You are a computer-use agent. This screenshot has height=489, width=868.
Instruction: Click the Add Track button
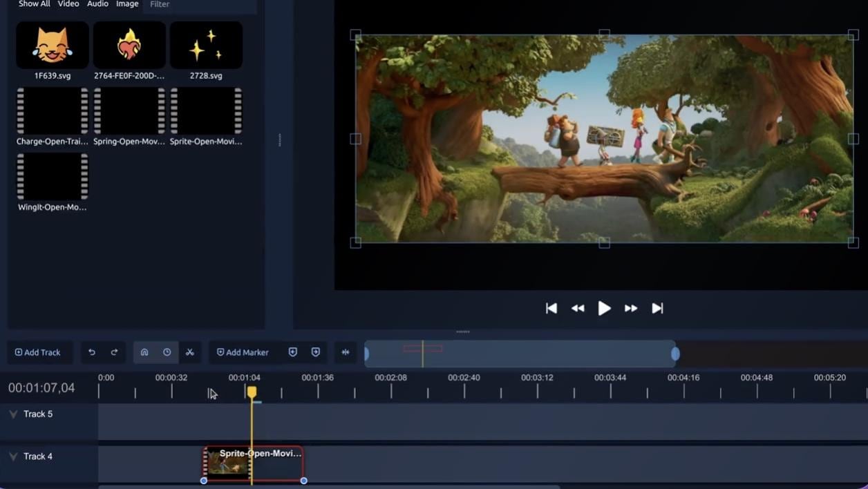click(x=39, y=352)
